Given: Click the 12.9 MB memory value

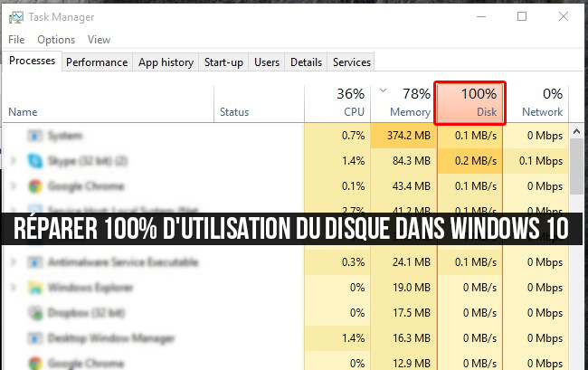Looking at the screenshot, I should tap(412, 363).
